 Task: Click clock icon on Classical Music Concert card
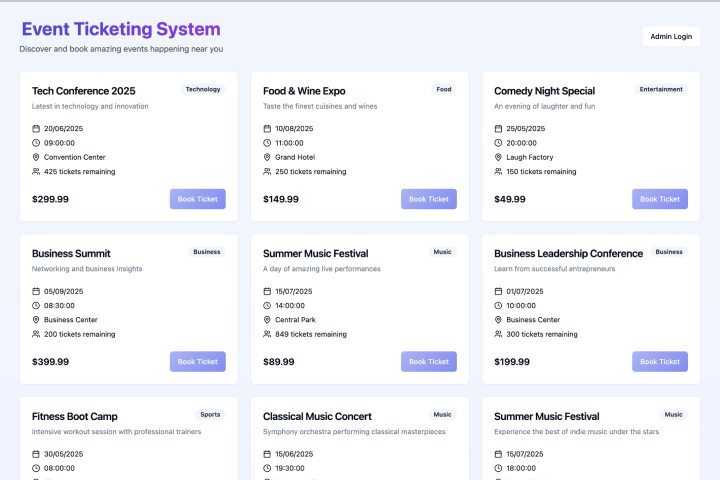pos(267,468)
